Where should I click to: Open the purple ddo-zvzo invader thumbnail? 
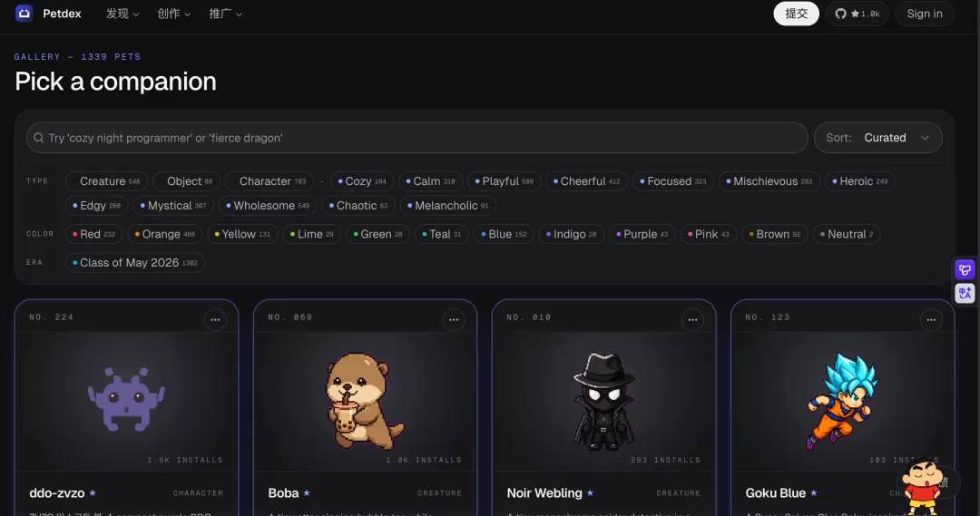(x=126, y=400)
